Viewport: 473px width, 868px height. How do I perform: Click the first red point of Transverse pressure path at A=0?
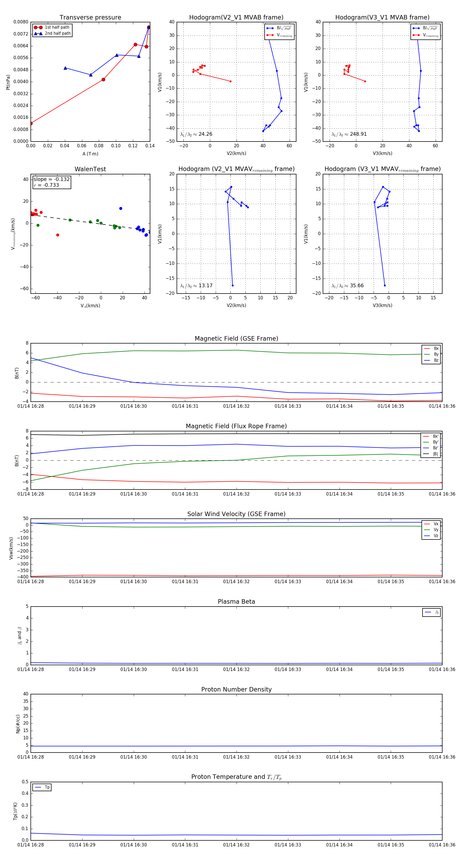[31, 123]
